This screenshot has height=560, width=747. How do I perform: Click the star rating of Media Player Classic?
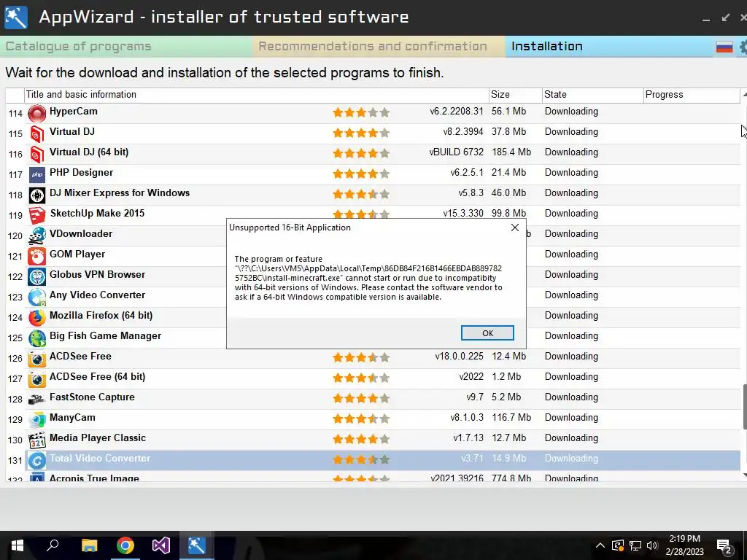[360, 439]
